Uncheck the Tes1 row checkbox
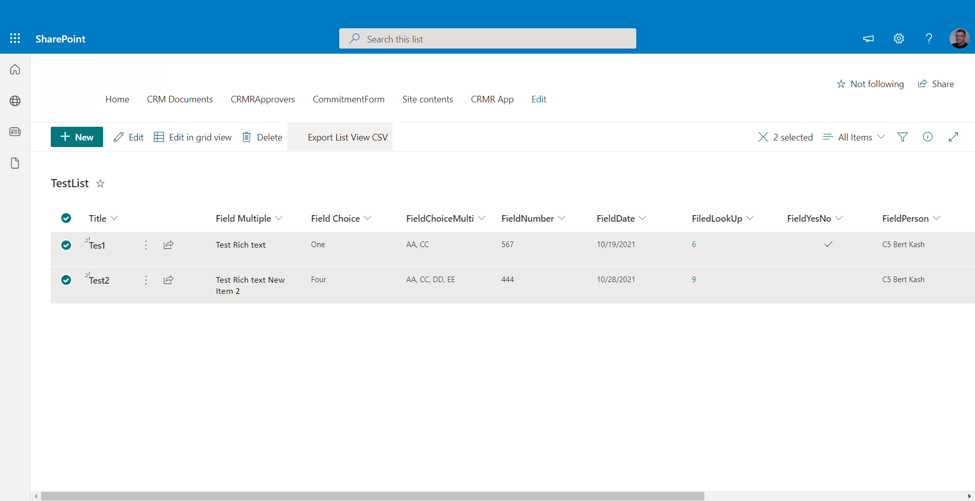The height and width of the screenshot is (501, 975). coord(66,245)
